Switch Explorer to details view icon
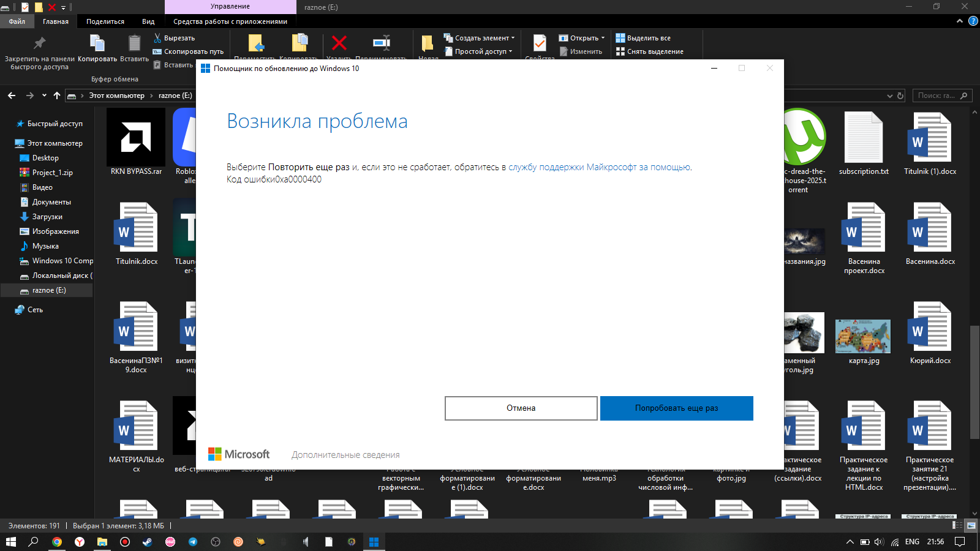This screenshot has width=980, height=551. tap(957, 525)
